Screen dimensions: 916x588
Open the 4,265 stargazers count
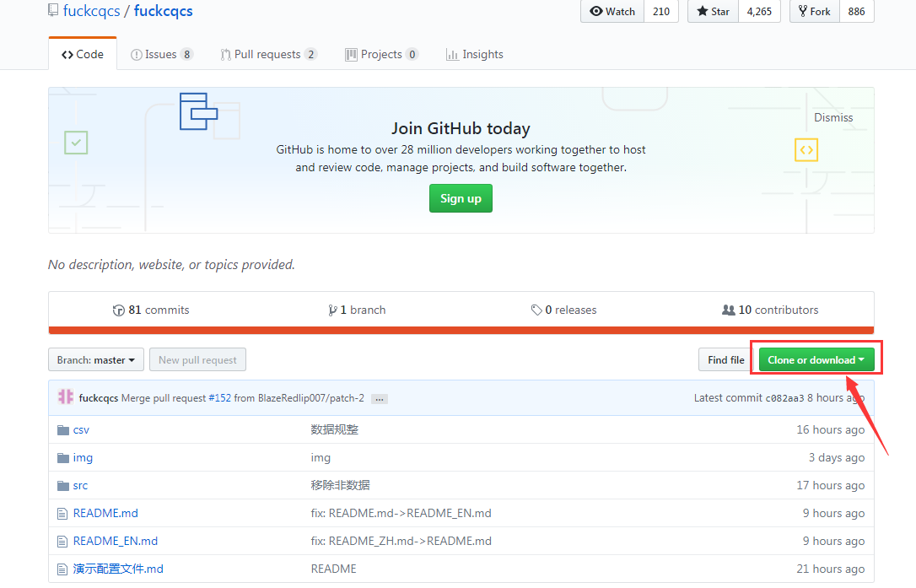759,11
